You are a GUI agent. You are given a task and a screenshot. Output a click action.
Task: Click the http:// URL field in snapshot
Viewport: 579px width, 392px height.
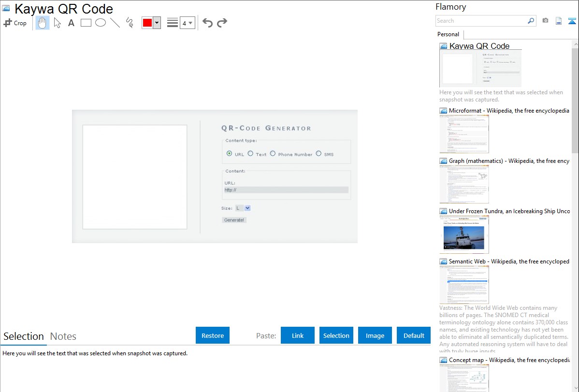(x=286, y=190)
